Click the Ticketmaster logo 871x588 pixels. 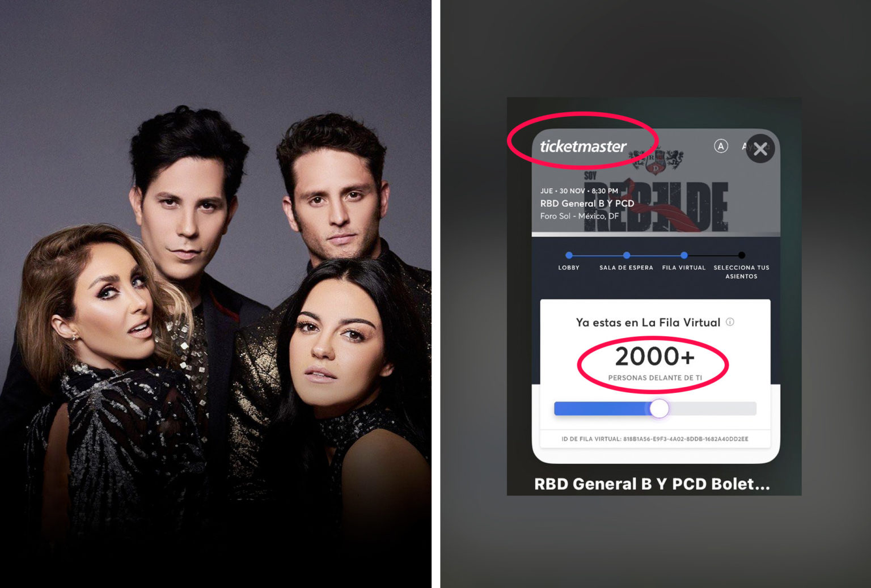tap(583, 146)
